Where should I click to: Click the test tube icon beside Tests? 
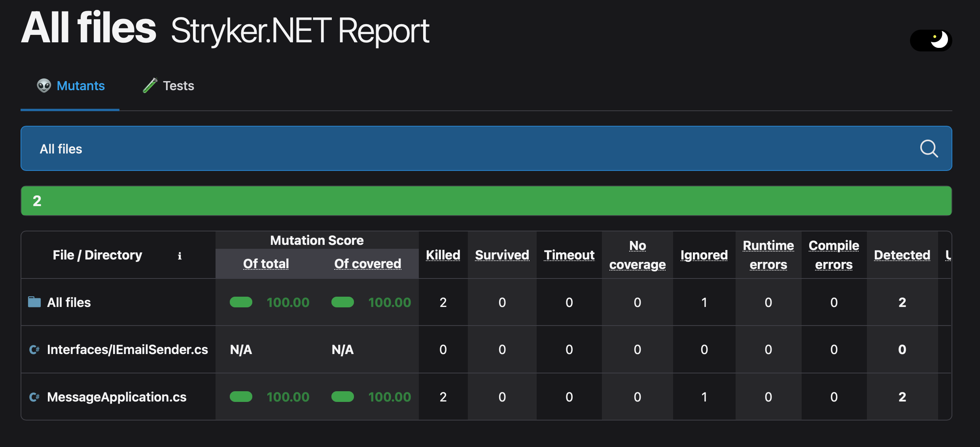point(150,85)
